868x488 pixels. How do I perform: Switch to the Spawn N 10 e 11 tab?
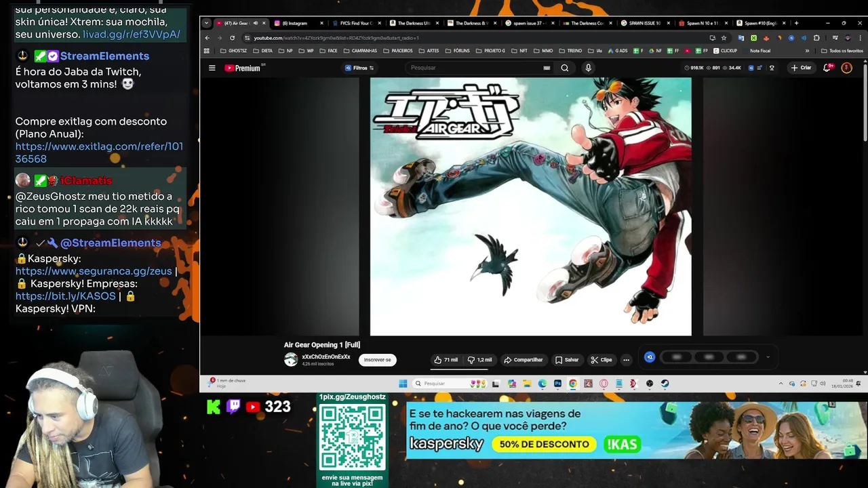[x=702, y=23]
